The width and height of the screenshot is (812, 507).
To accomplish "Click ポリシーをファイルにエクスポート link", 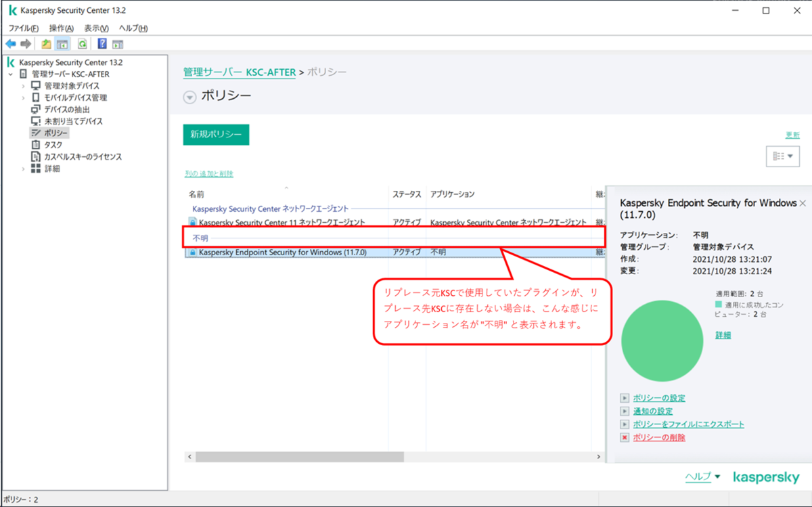I will tap(689, 424).
